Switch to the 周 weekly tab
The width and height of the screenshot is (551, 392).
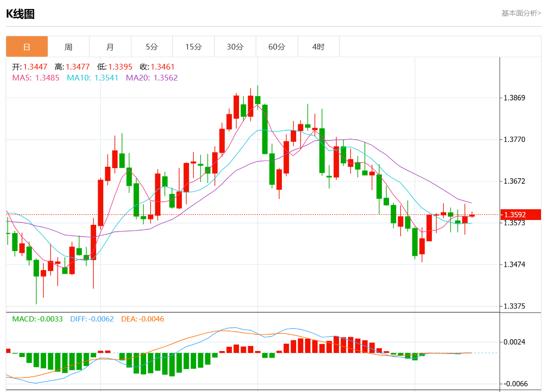[69, 47]
